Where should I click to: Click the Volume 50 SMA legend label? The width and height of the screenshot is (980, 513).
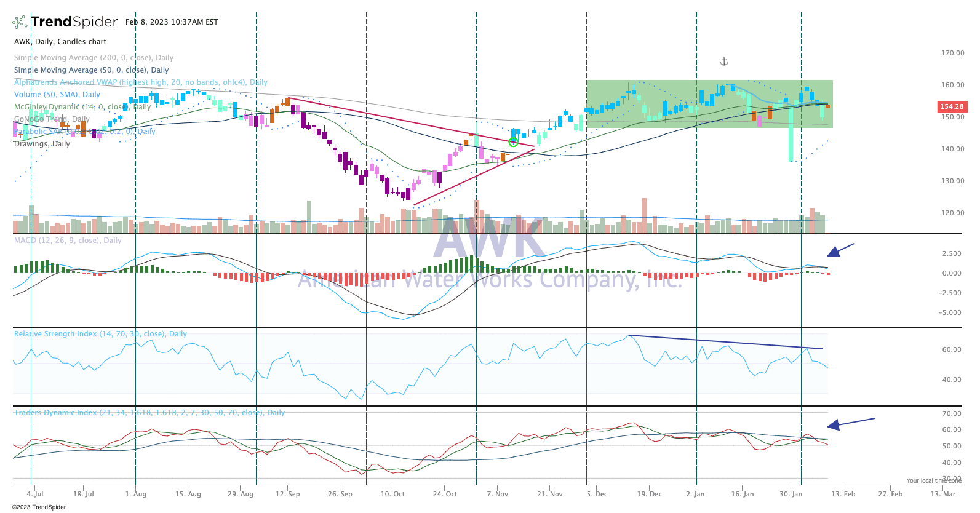pos(57,95)
